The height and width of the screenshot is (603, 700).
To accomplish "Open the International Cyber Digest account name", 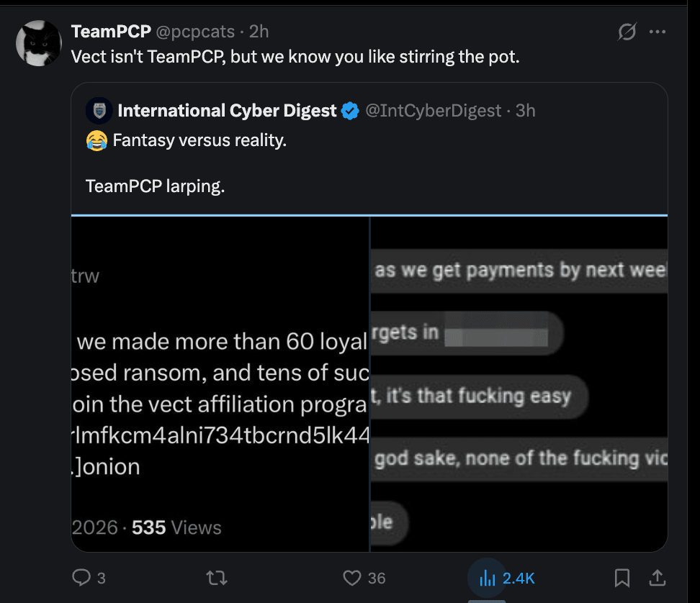I will coord(227,110).
